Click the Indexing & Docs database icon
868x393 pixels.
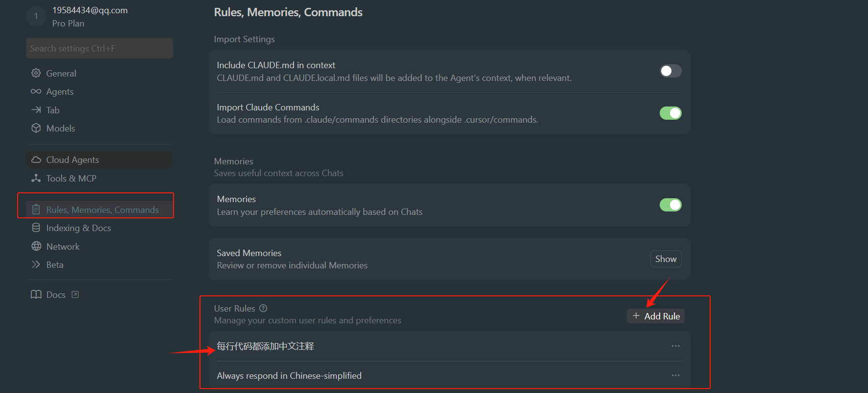pyautogui.click(x=36, y=228)
